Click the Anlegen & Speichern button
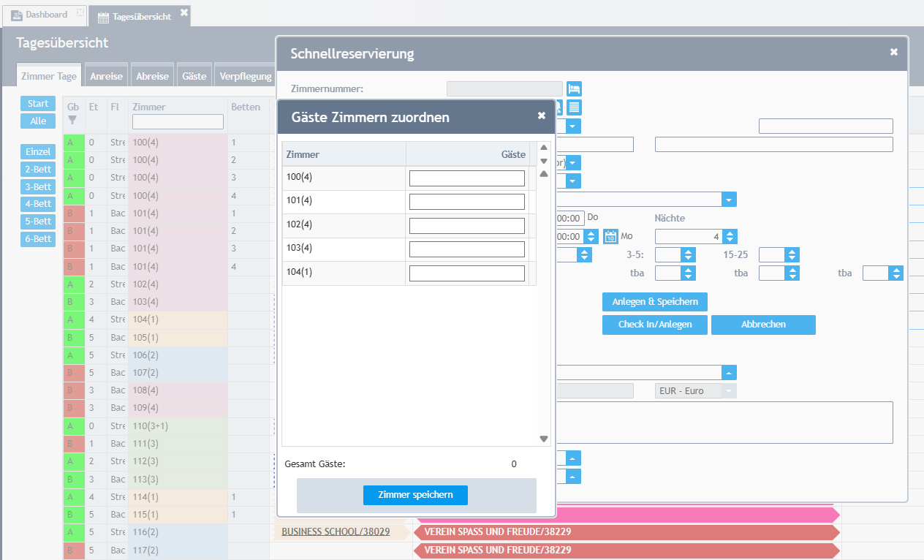The width and height of the screenshot is (924, 560). [654, 302]
